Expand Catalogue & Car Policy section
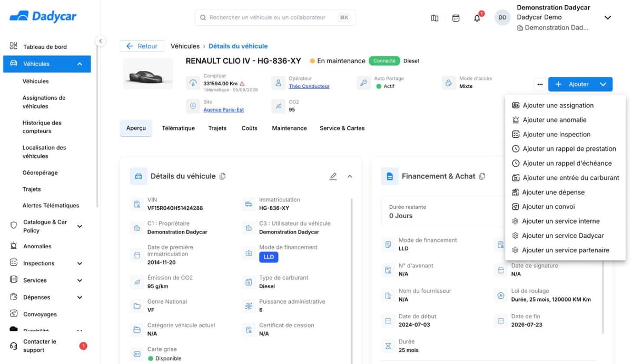 tap(80, 226)
